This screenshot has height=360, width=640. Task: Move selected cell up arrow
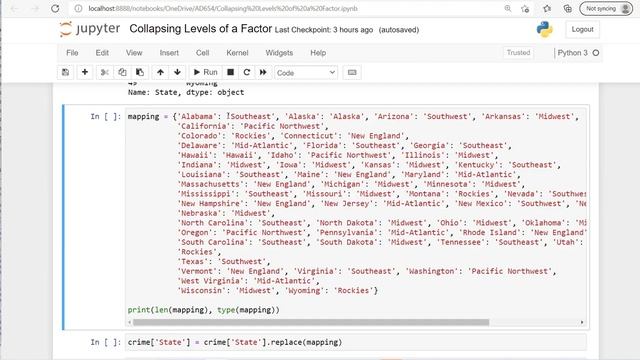[x=160, y=72]
